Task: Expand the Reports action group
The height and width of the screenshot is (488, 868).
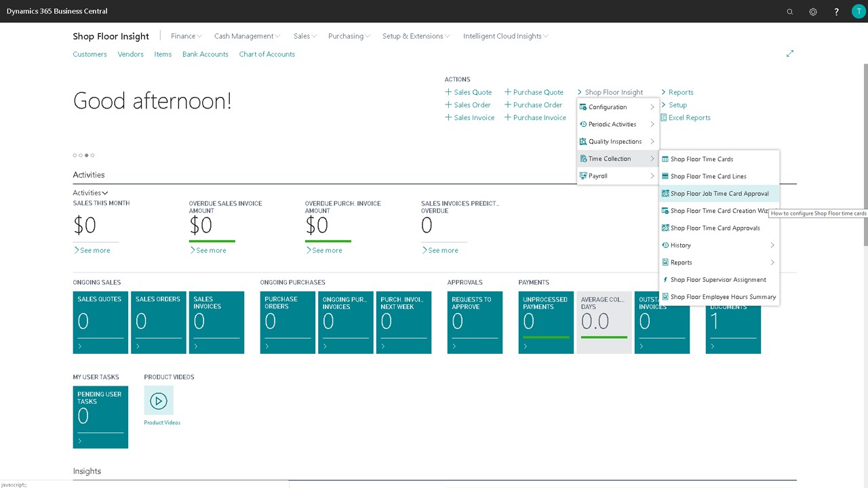Action: tap(677, 92)
